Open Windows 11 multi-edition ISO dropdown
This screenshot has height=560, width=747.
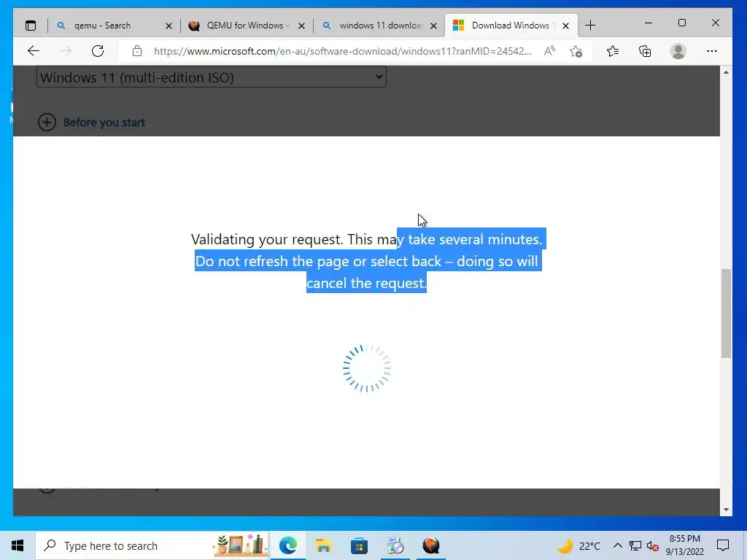coord(212,77)
